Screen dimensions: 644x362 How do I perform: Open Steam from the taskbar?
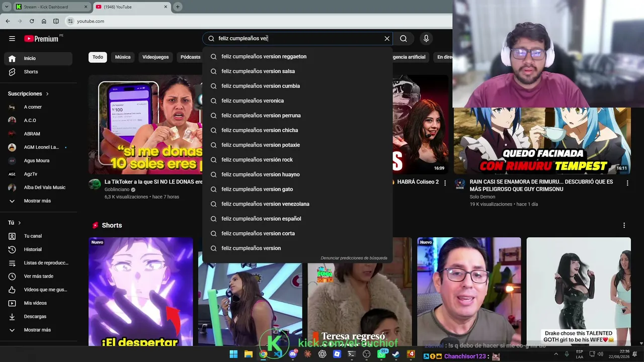[x=396, y=354]
